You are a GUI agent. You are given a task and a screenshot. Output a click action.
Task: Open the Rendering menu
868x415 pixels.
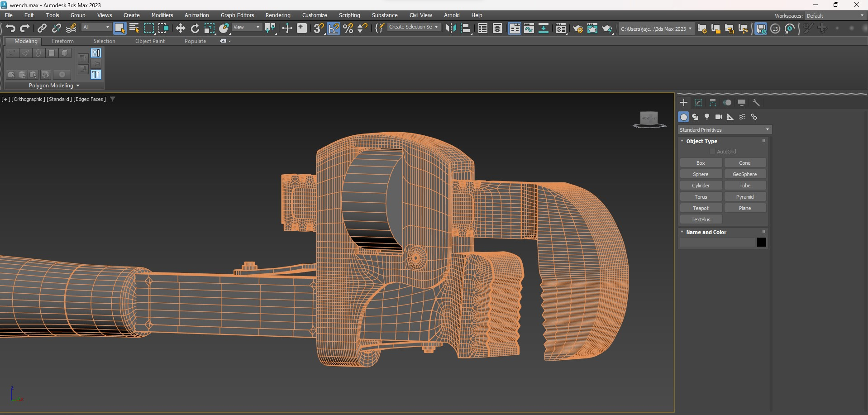(278, 15)
